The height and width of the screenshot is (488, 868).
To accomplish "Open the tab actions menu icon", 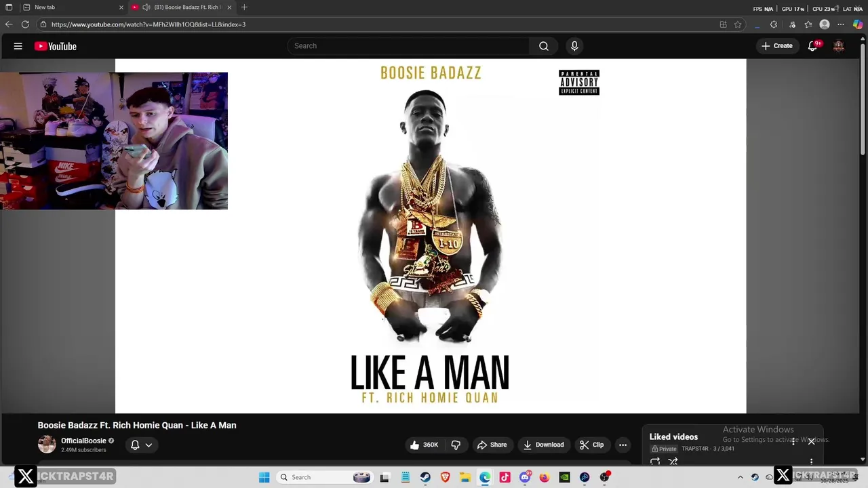I will coord(9,7).
